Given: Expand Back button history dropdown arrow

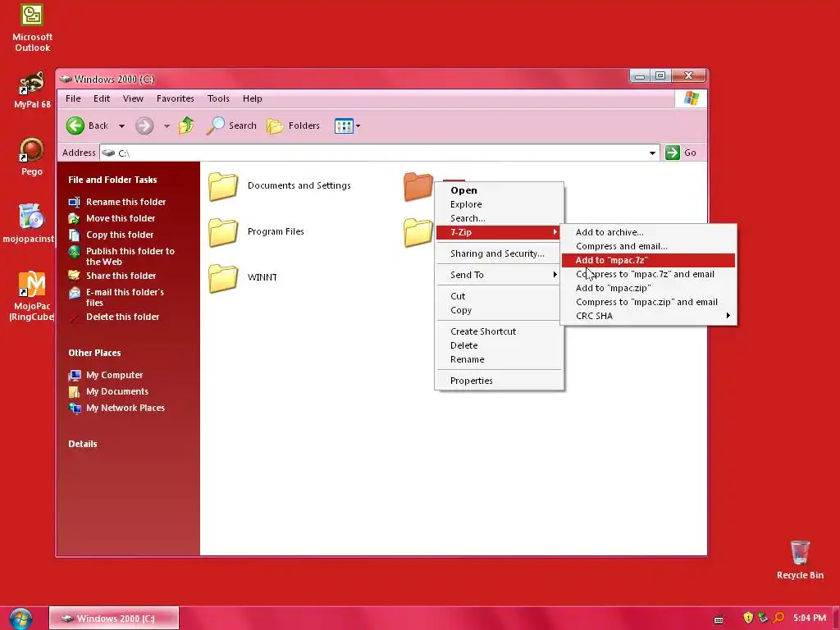Looking at the screenshot, I should 121,126.
